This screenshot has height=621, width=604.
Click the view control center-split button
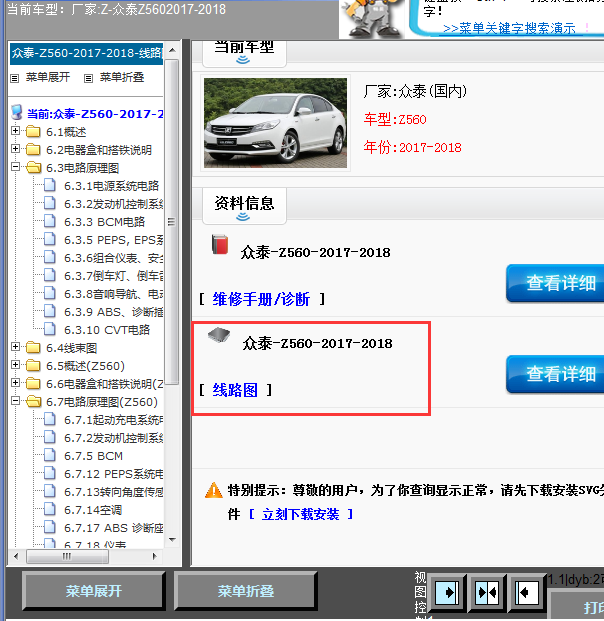pyautogui.click(x=487, y=592)
